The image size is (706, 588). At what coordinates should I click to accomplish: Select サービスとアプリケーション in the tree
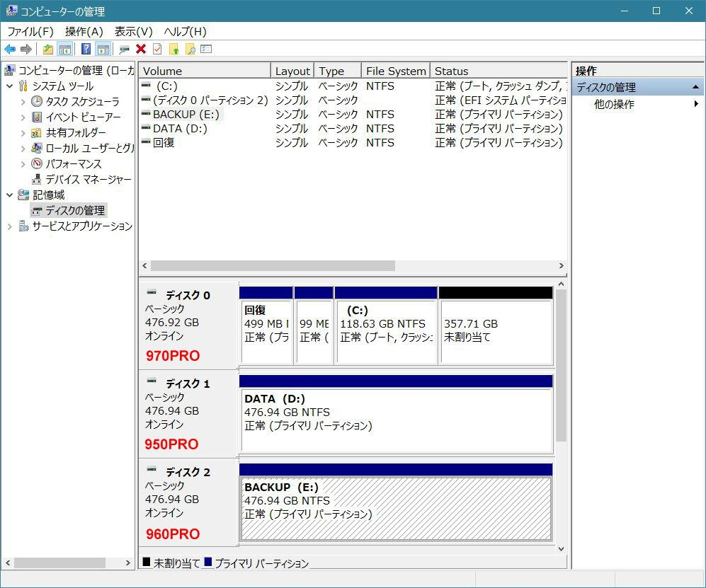click(82, 226)
